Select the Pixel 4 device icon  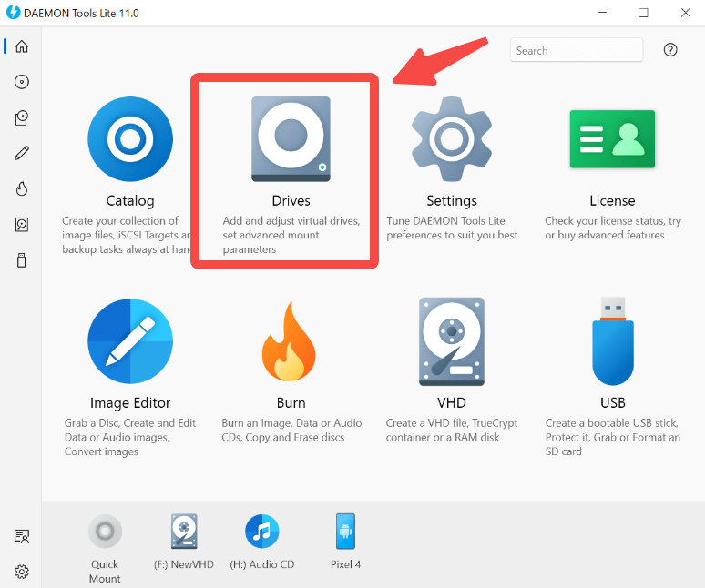click(x=345, y=531)
